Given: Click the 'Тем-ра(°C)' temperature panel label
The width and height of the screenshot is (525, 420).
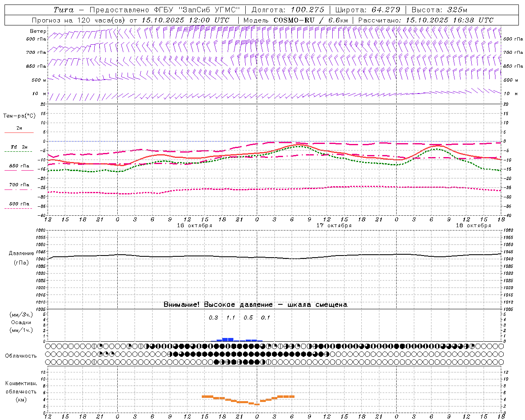Looking at the screenshot, I should click(x=19, y=116).
